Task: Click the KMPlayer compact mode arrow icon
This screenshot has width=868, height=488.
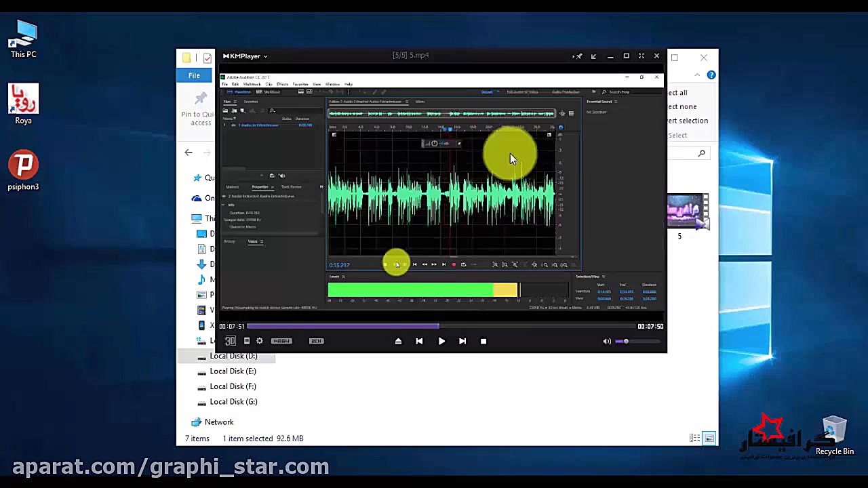Action: pos(594,56)
